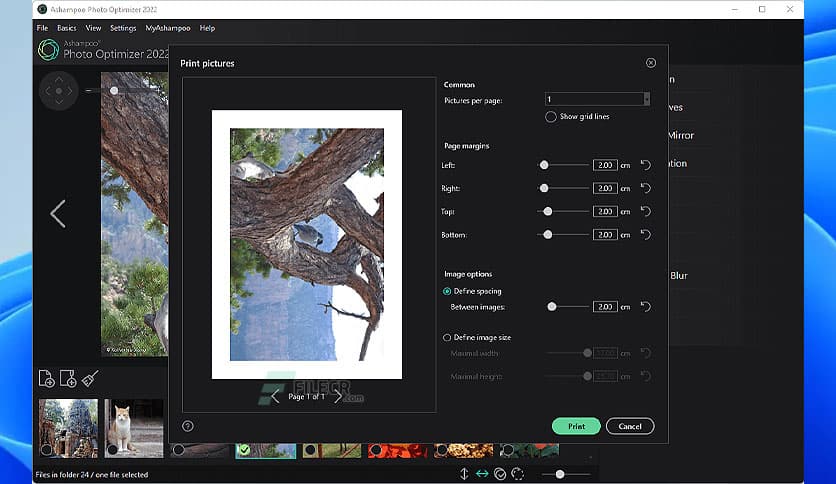Image resolution: width=836 pixels, height=484 pixels.
Task: Reset the Right margin value
Action: click(x=646, y=188)
